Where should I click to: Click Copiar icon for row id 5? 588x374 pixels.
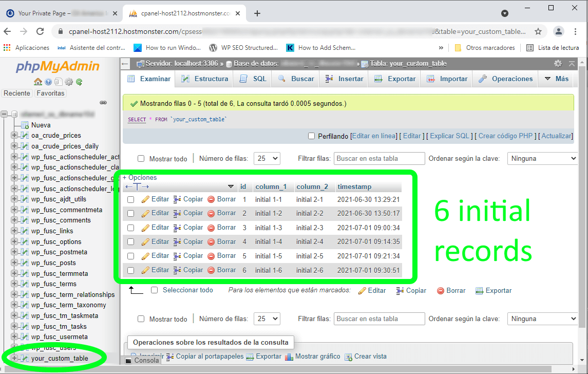[177, 256]
